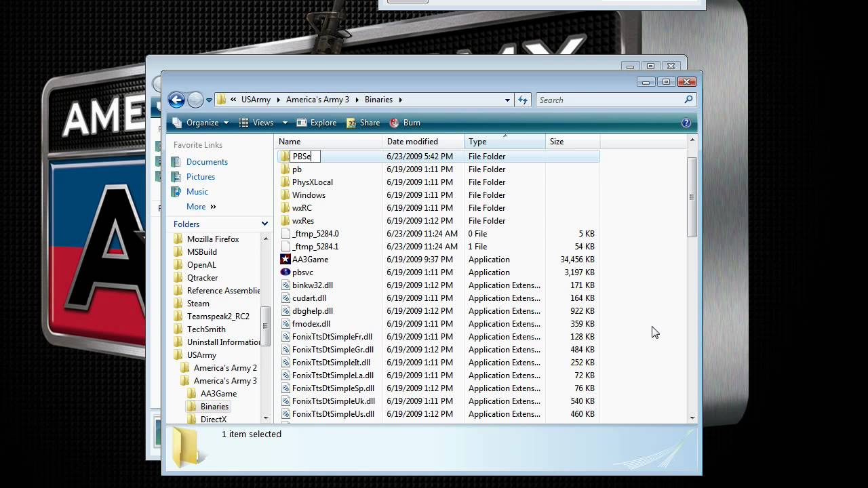Select the wxRes folder icon
Screen dimensions: 868x488
point(285,221)
